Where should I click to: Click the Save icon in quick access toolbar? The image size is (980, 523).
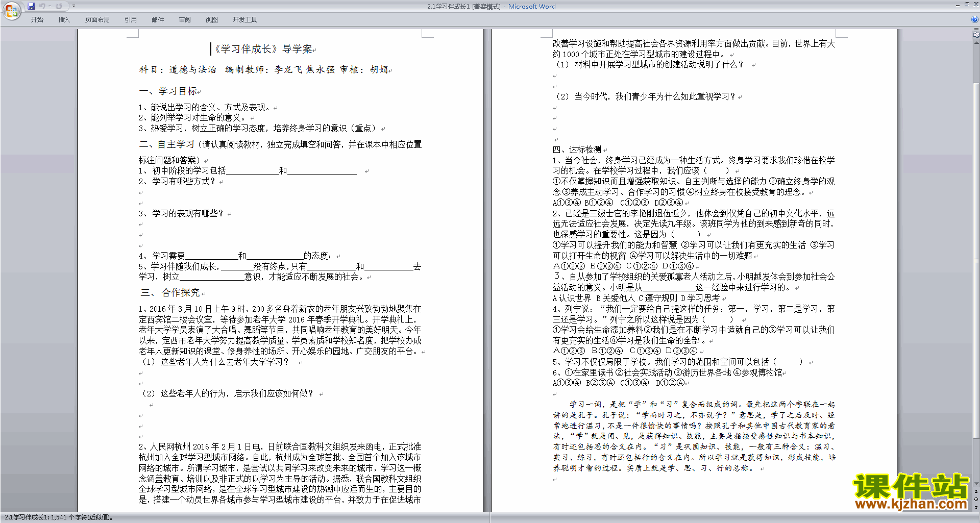click(31, 6)
